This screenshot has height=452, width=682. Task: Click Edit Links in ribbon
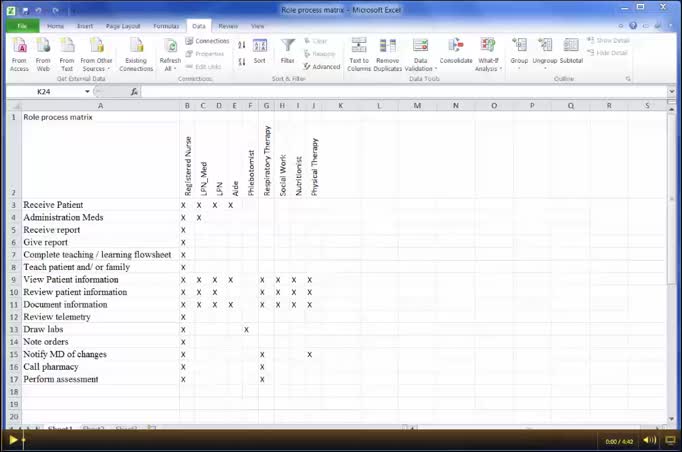(x=203, y=67)
